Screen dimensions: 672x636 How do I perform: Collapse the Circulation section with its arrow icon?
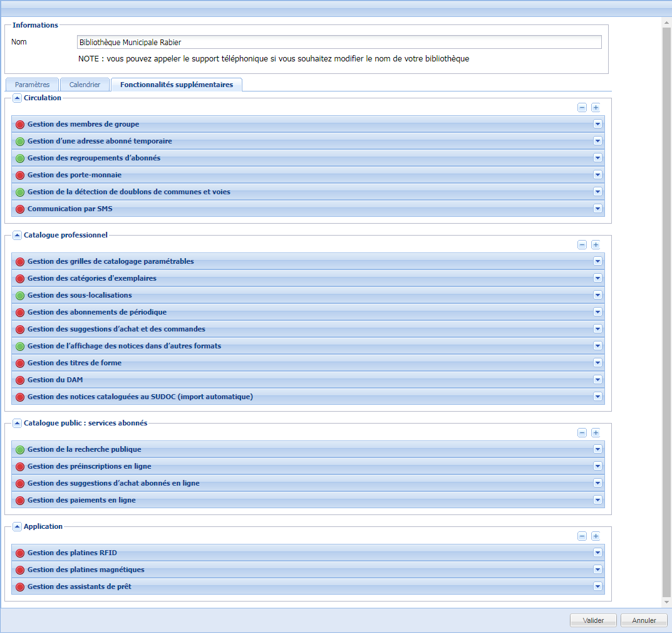click(17, 98)
